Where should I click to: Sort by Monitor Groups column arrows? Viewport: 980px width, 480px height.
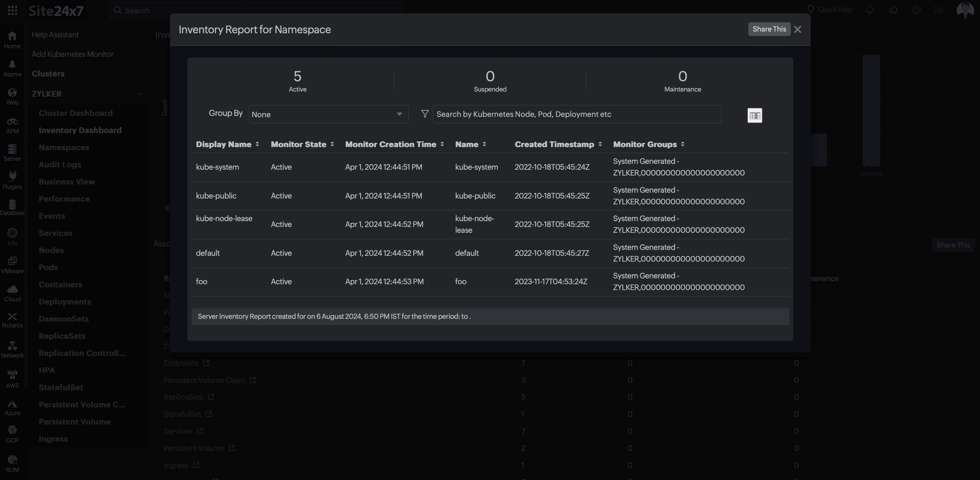683,144
